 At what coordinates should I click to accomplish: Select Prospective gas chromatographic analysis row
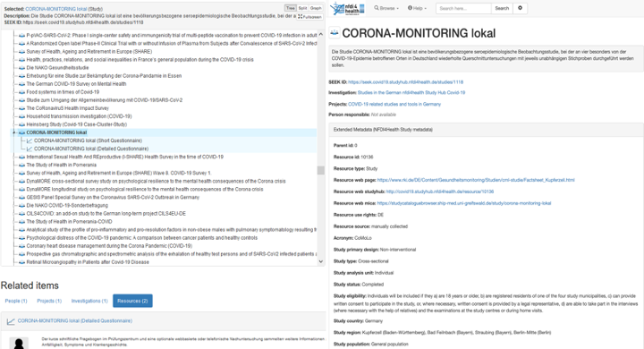(x=171, y=254)
